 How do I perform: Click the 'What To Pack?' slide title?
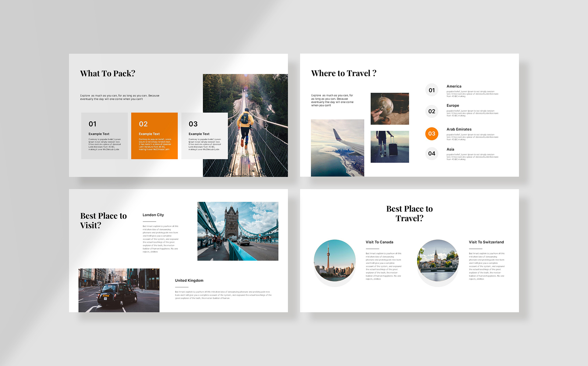(108, 74)
